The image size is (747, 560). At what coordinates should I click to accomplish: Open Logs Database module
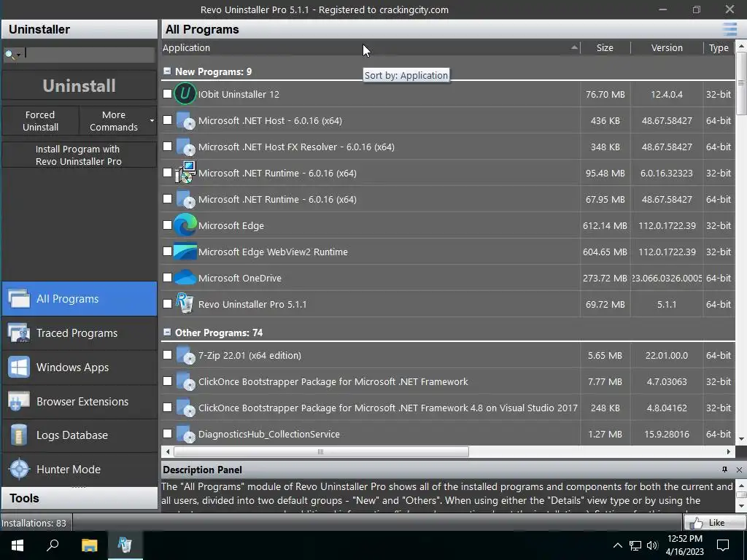click(x=79, y=435)
